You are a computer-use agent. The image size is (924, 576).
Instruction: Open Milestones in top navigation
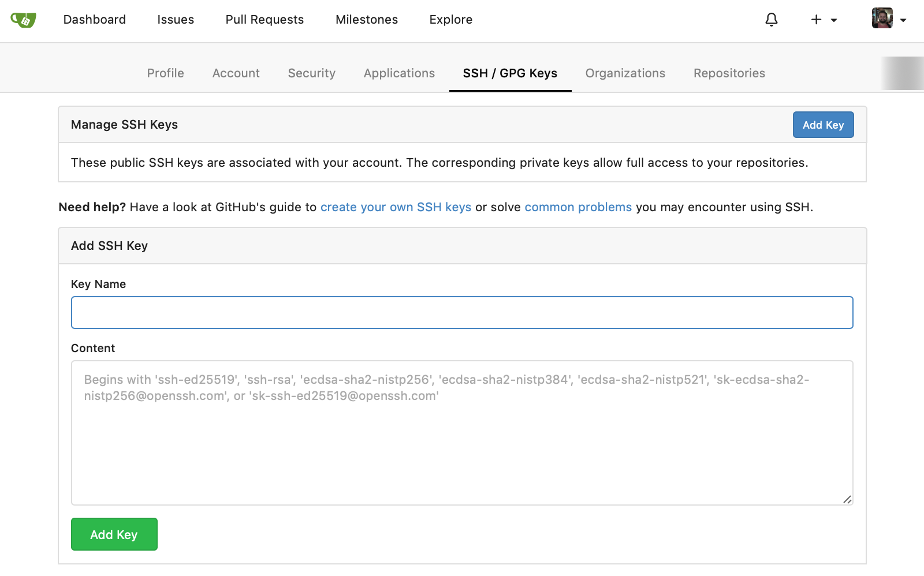[x=367, y=20]
